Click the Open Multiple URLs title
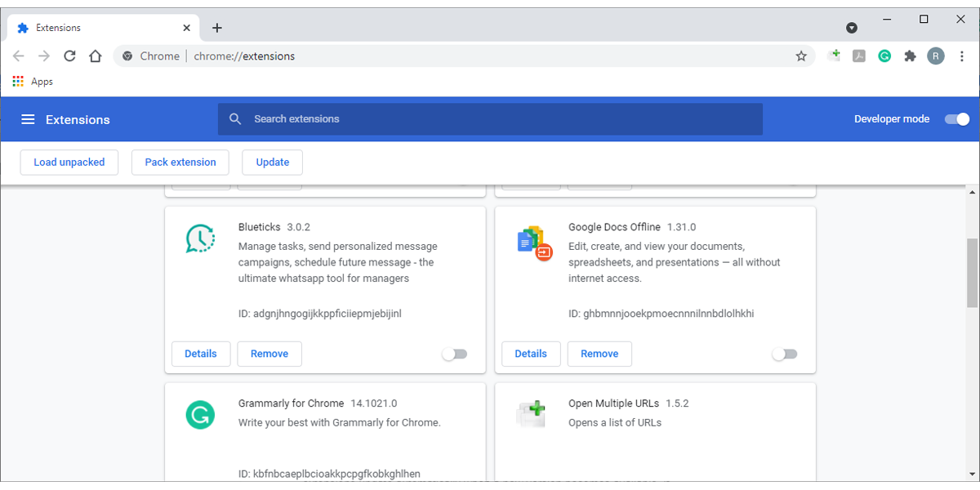This screenshot has height=490, width=980. 613,403
